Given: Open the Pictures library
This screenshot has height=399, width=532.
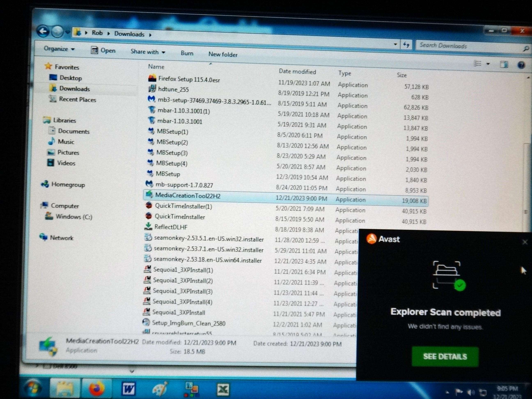Looking at the screenshot, I should click(63, 152).
